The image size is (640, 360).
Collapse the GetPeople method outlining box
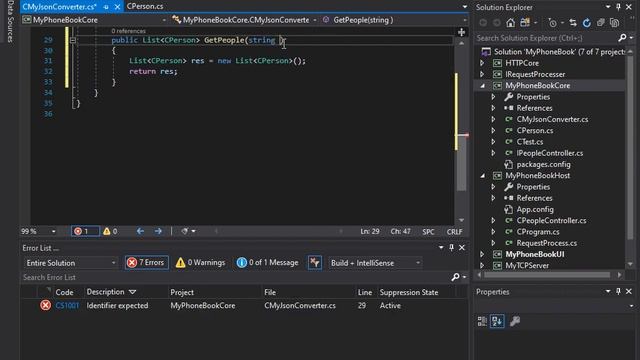coord(73,40)
